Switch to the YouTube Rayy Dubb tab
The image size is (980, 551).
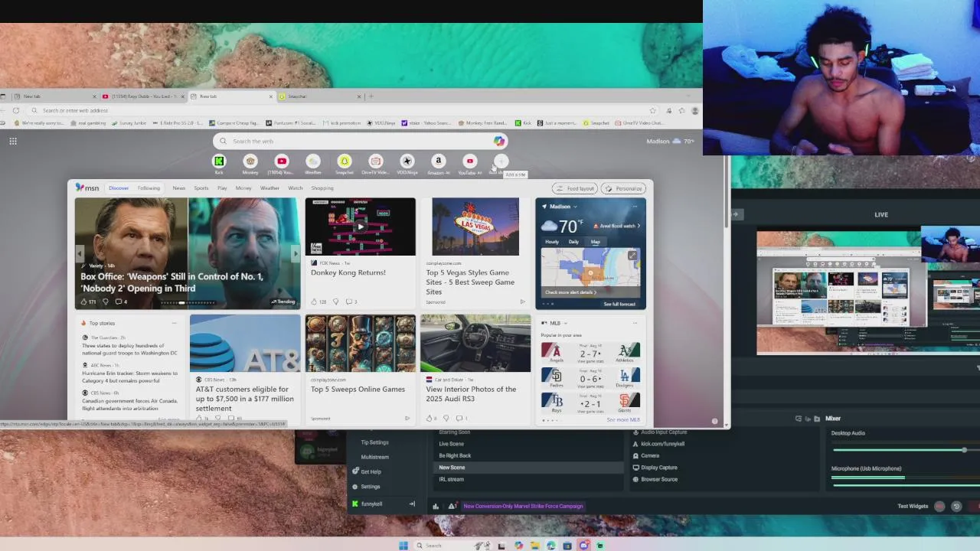(142, 96)
